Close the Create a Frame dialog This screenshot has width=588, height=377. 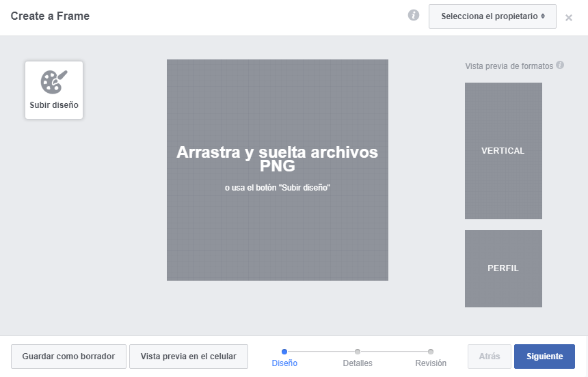[x=568, y=18]
